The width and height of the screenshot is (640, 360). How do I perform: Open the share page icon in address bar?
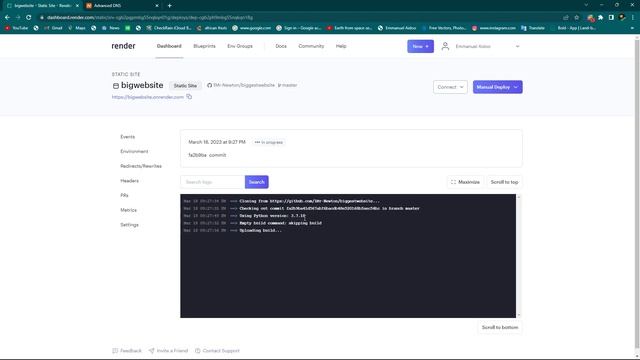566,18
